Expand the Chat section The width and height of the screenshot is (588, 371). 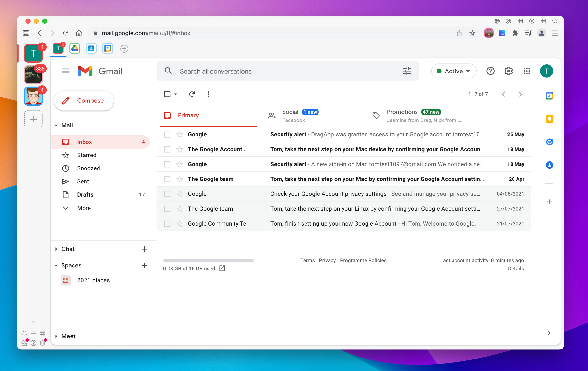pyautogui.click(x=56, y=249)
